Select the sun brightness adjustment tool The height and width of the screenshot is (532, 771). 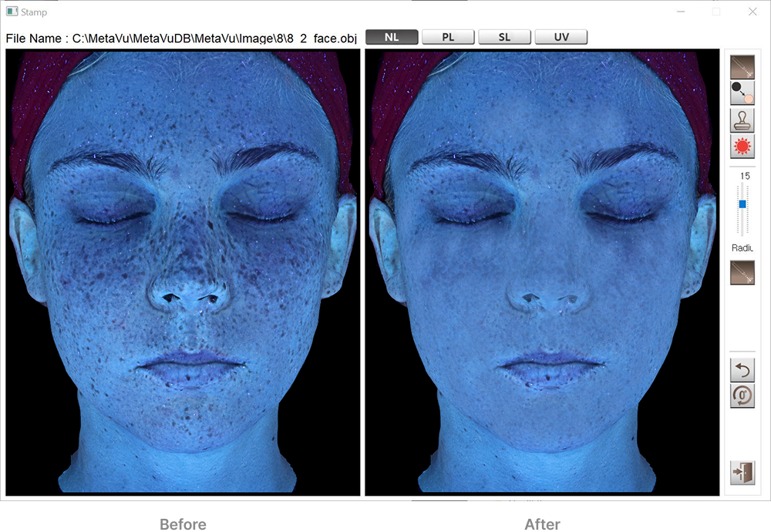click(x=741, y=146)
